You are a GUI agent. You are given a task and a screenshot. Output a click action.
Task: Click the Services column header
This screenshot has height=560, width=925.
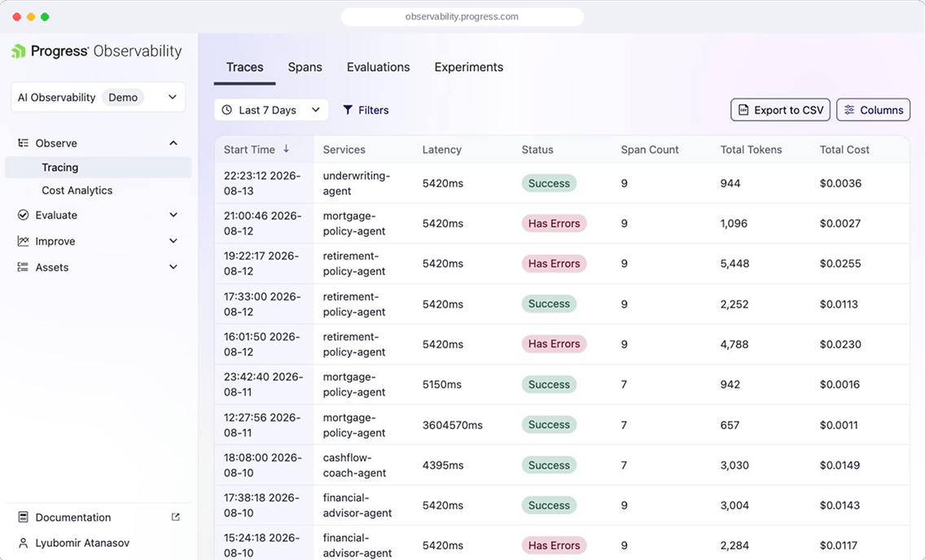344,150
